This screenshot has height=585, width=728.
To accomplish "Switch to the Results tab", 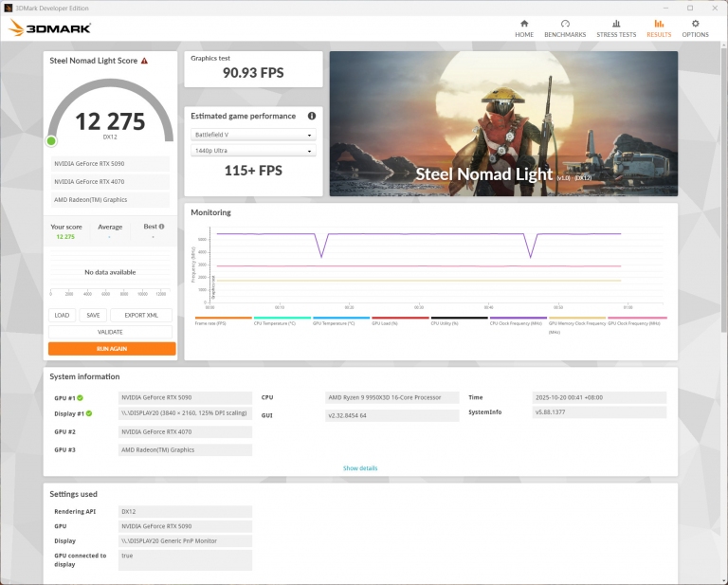I will tap(659, 27).
